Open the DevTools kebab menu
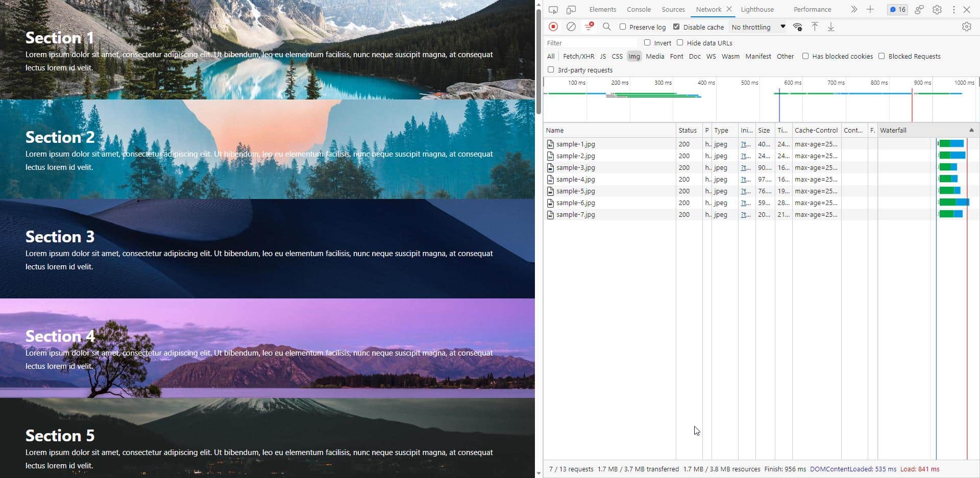 point(953,9)
